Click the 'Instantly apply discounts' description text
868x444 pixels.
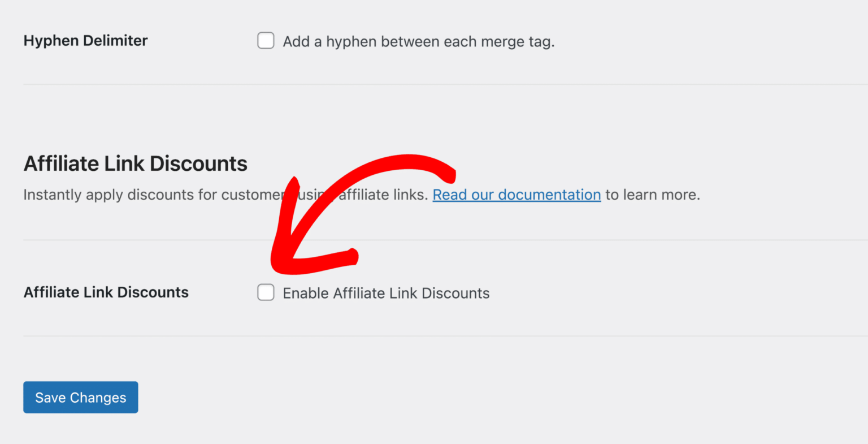coord(362,195)
